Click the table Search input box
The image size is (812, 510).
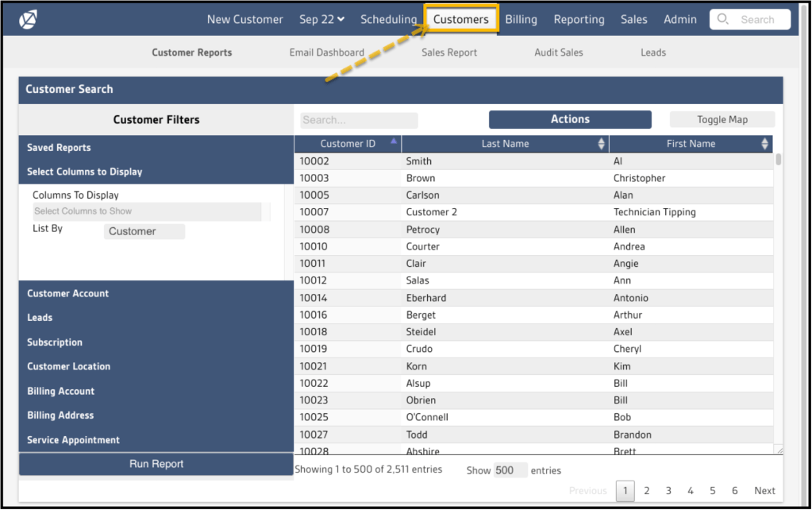pos(359,120)
